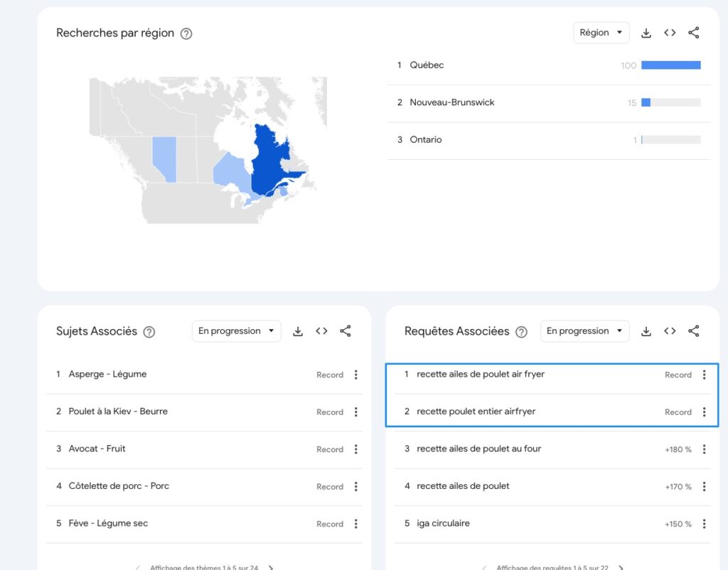Go to next page of Sujets Associés
728x570 pixels.
(271, 567)
